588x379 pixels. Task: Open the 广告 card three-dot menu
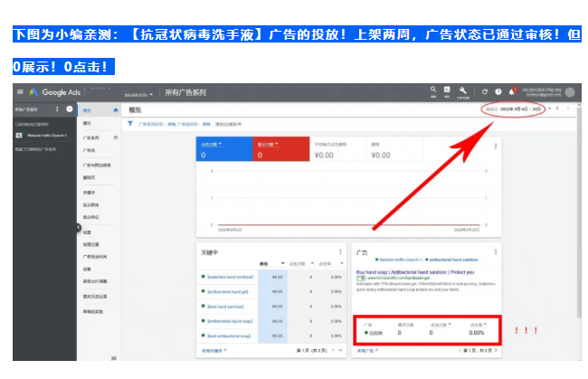point(496,252)
